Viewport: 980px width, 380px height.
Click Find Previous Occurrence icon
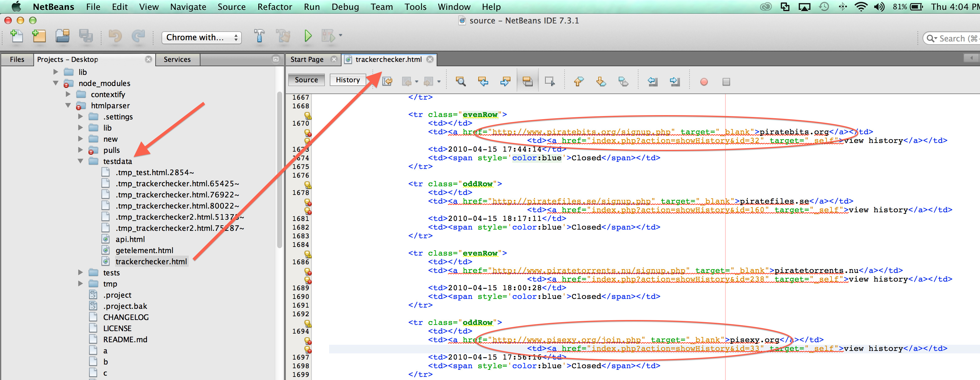pos(483,81)
